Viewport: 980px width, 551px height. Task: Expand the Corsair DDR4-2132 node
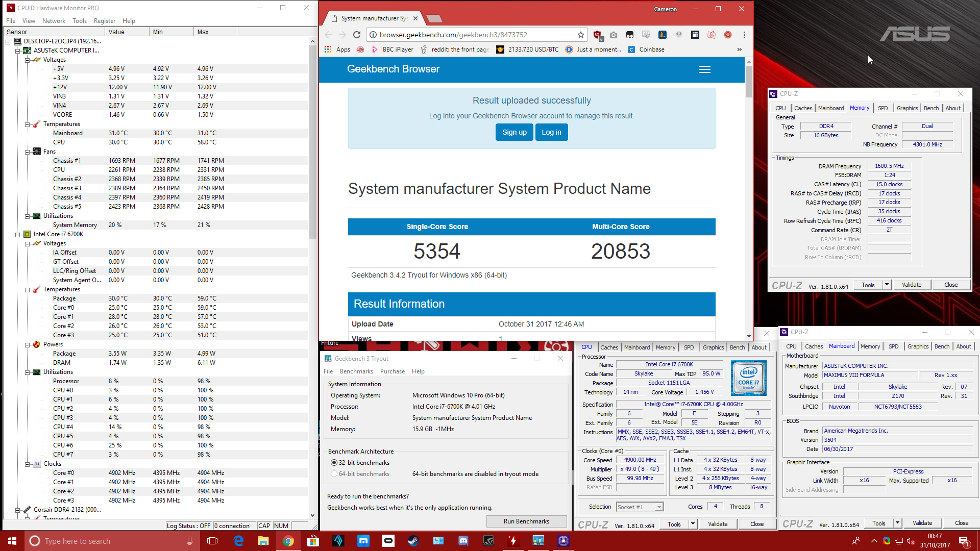(x=17, y=510)
